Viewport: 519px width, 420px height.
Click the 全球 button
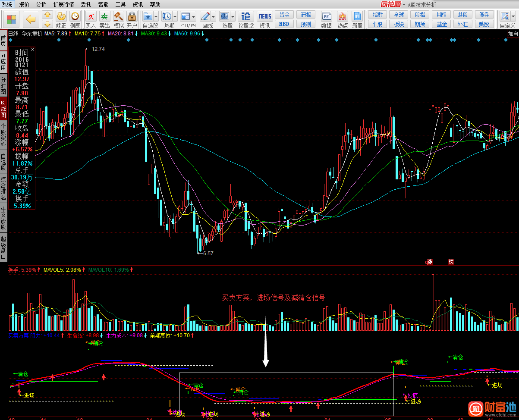point(399,15)
